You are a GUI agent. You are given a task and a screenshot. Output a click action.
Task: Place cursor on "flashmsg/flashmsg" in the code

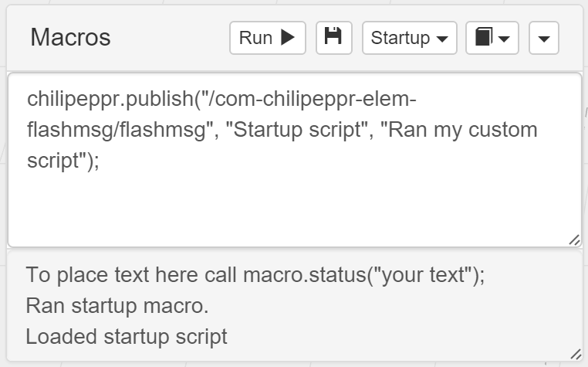(x=117, y=129)
